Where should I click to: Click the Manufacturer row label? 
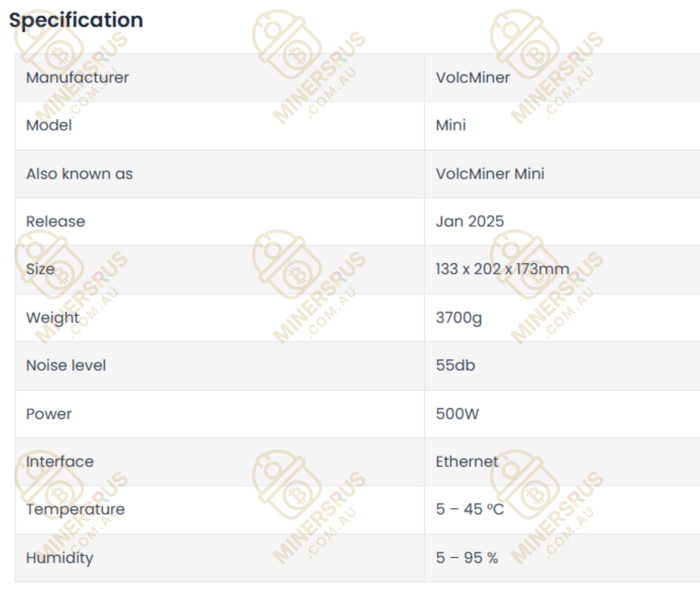77,78
